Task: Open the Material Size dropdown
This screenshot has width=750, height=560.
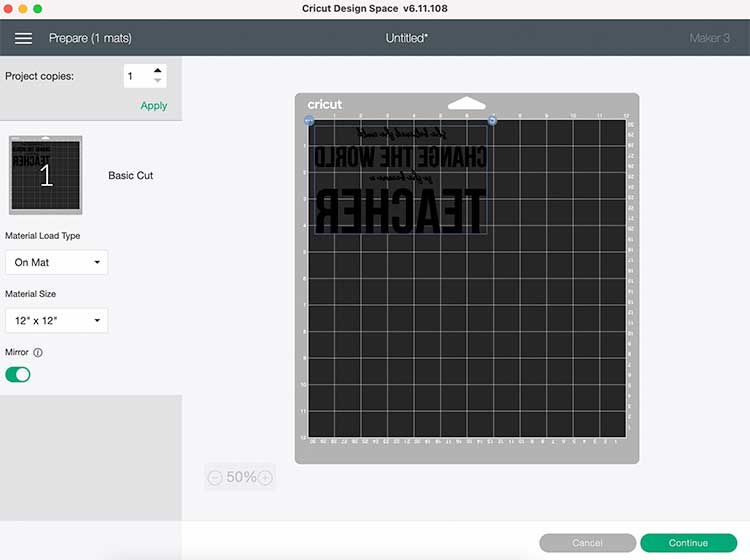Action: tap(56, 320)
